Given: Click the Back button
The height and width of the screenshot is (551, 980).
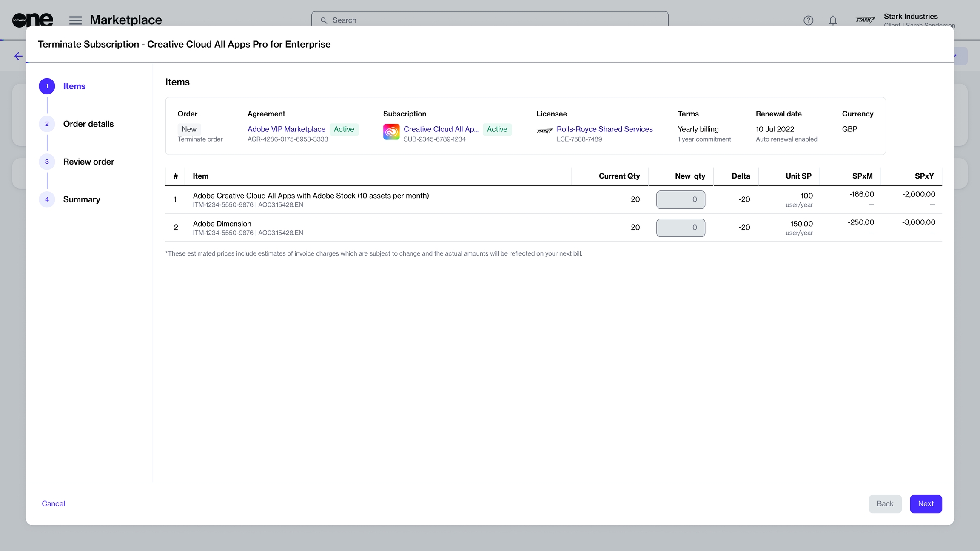Looking at the screenshot, I should click(885, 504).
